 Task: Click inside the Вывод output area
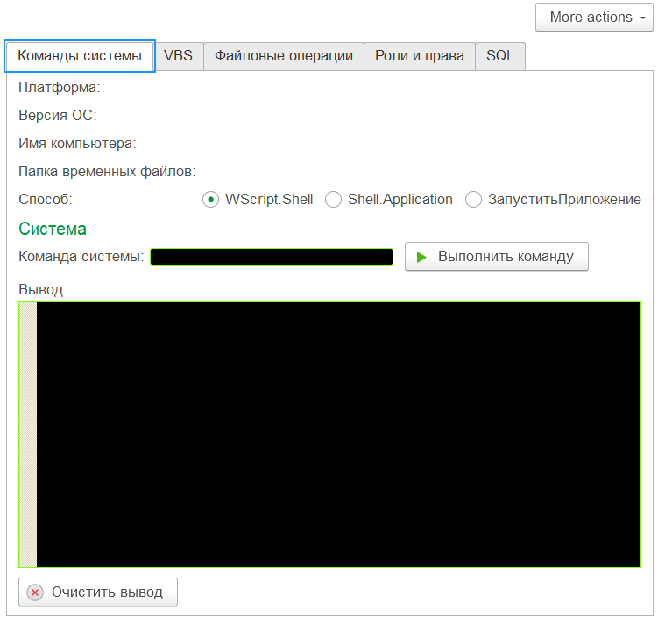[338, 435]
